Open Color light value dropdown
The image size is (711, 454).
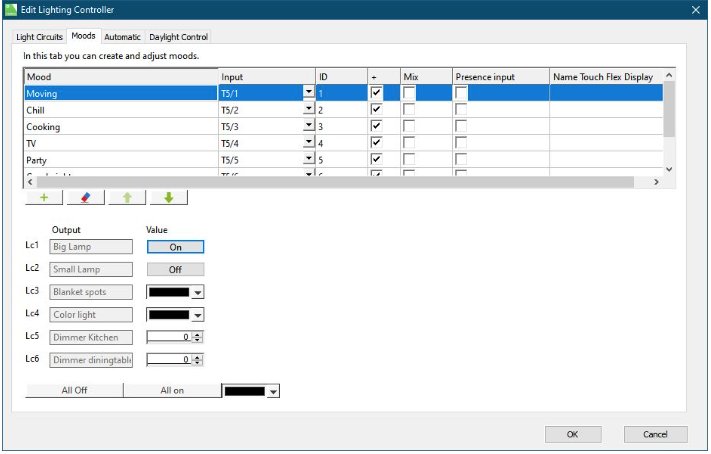point(197,315)
